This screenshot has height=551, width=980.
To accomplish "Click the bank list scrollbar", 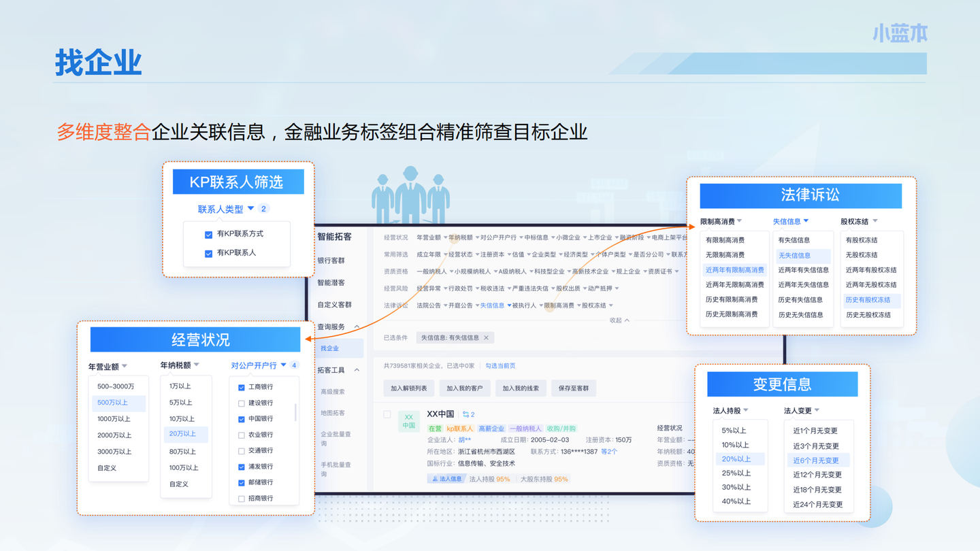I will point(295,412).
